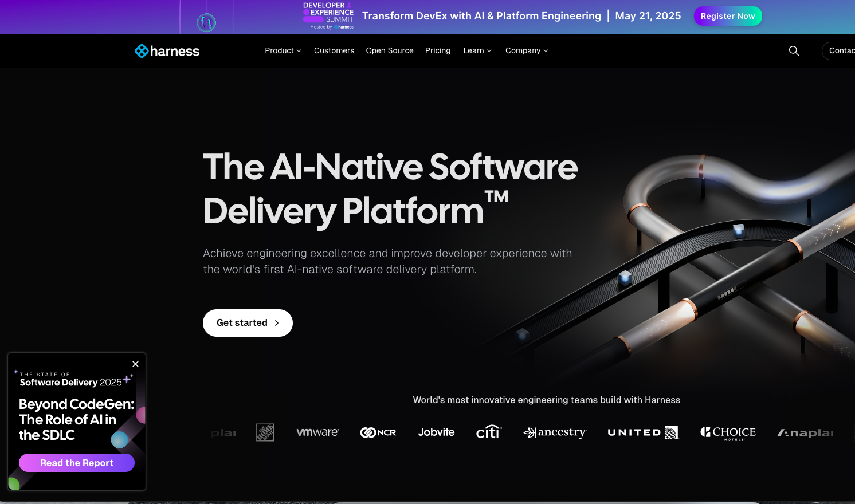Open the Open Source page
The height and width of the screenshot is (504, 855).
pyautogui.click(x=390, y=50)
